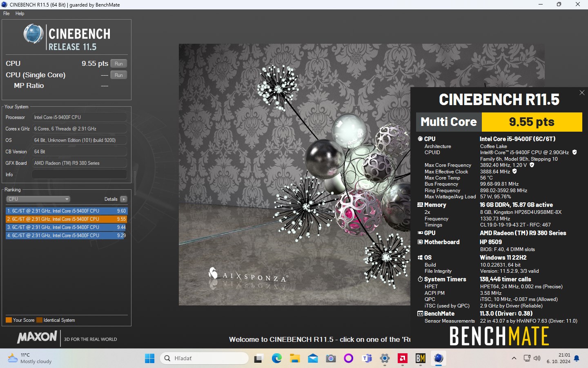The image size is (588, 368).
Task: Click the taskbar search box Hľadať
Action: point(204,359)
